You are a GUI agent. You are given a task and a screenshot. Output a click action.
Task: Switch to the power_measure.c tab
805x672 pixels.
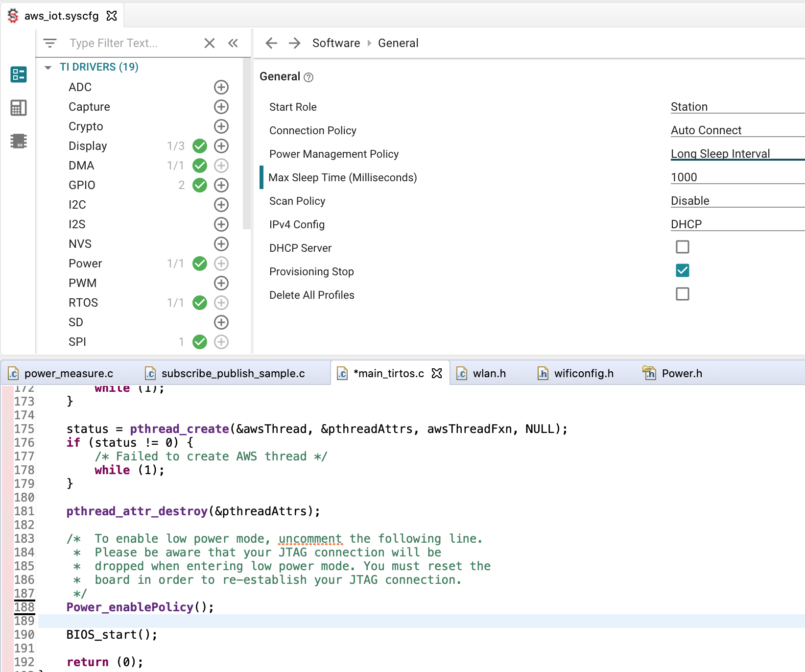pyautogui.click(x=69, y=373)
